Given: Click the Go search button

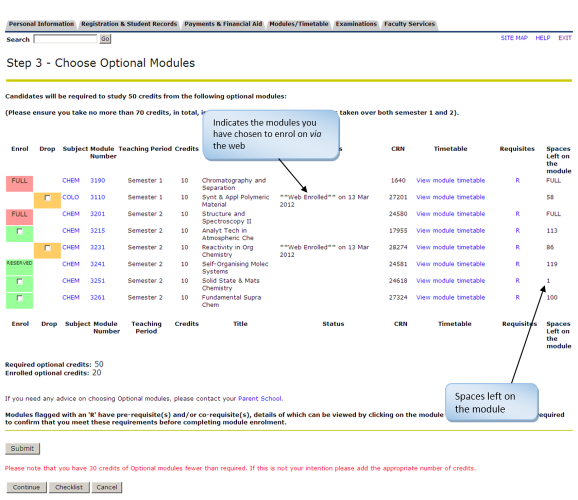Looking at the screenshot, I should 105,39.
